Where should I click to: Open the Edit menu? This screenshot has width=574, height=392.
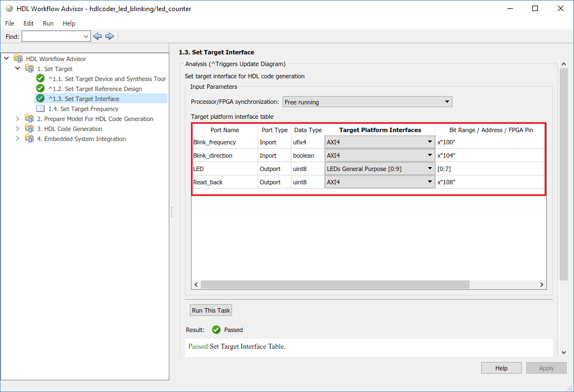click(x=28, y=23)
